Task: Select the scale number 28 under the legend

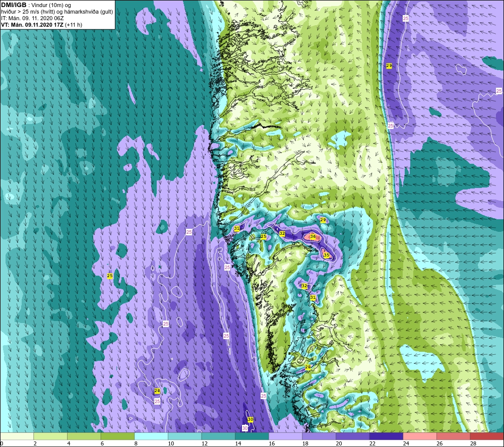Action: (x=473, y=443)
